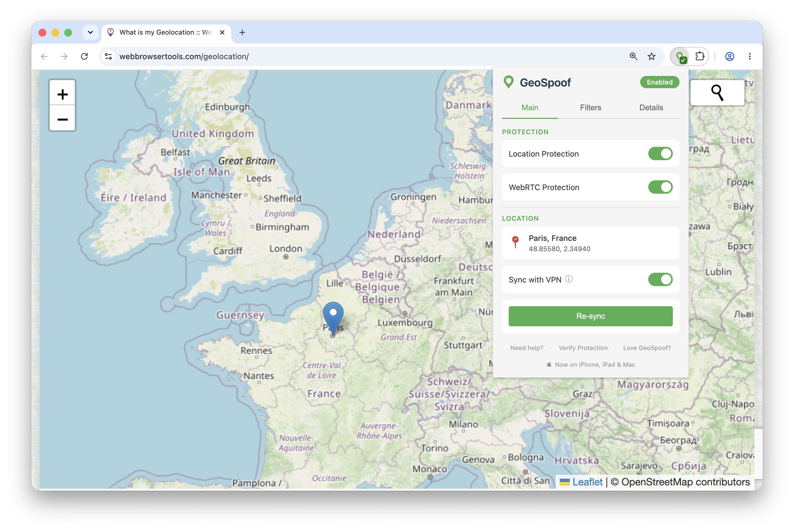This screenshot has width=794, height=532.
Task: Click the blue map marker over Paris
Action: pyautogui.click(x=333, y=318)
